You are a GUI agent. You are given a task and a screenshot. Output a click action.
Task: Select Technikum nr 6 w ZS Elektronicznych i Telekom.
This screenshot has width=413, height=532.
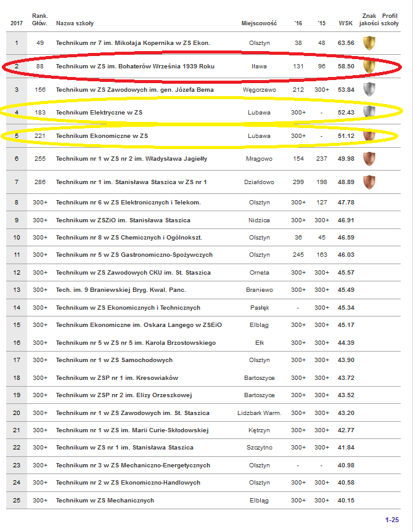[x=128, y=203]
